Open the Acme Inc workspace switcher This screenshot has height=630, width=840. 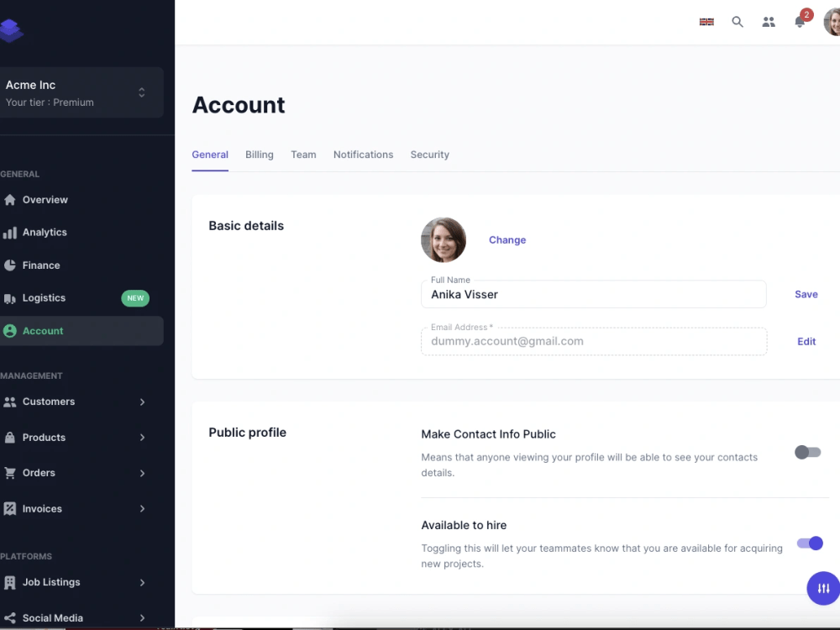[x=81, y=92]
